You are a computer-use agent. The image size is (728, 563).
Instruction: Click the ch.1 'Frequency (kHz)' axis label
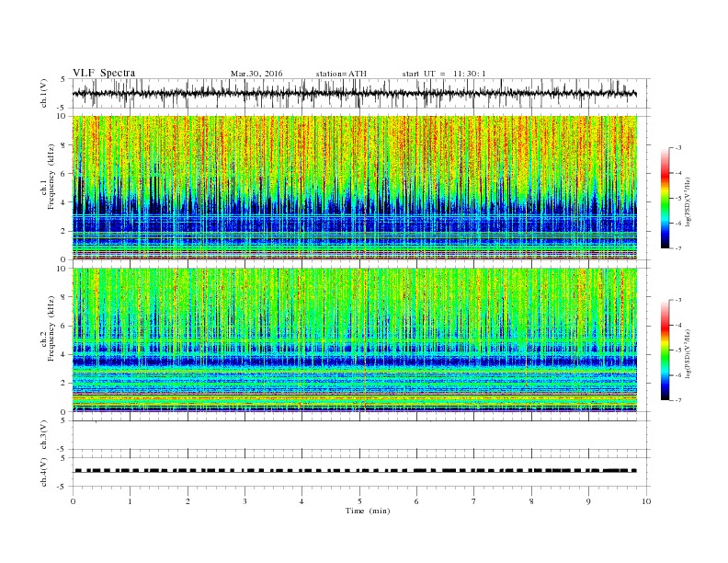(x=51, y=177)
